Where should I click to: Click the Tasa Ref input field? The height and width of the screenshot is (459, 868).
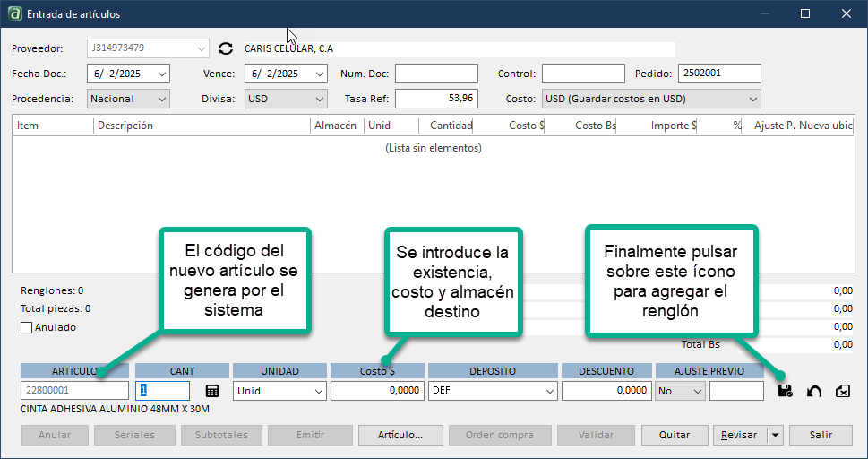click(436, 99)
